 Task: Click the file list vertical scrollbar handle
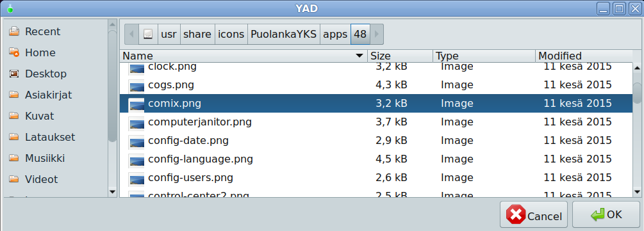tap(637, 93)
